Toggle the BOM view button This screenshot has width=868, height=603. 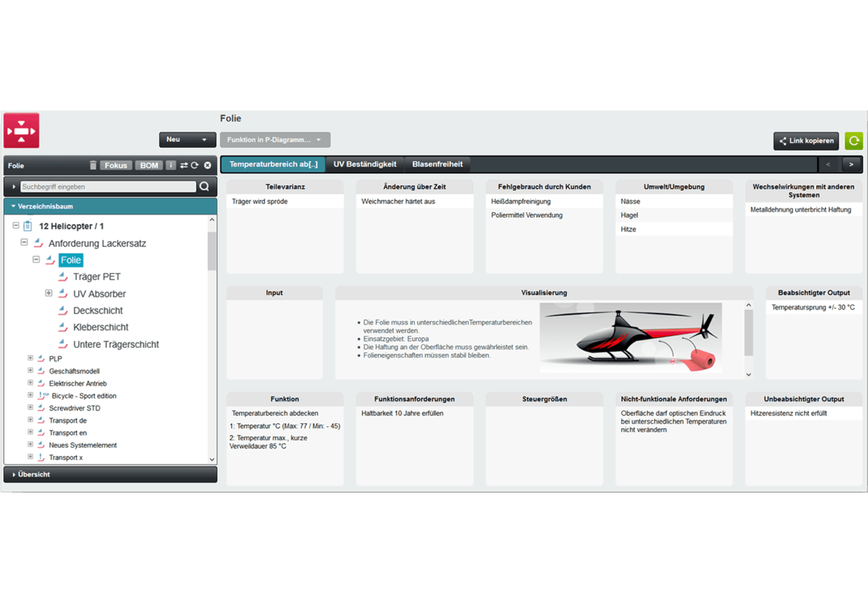point(149,165)
